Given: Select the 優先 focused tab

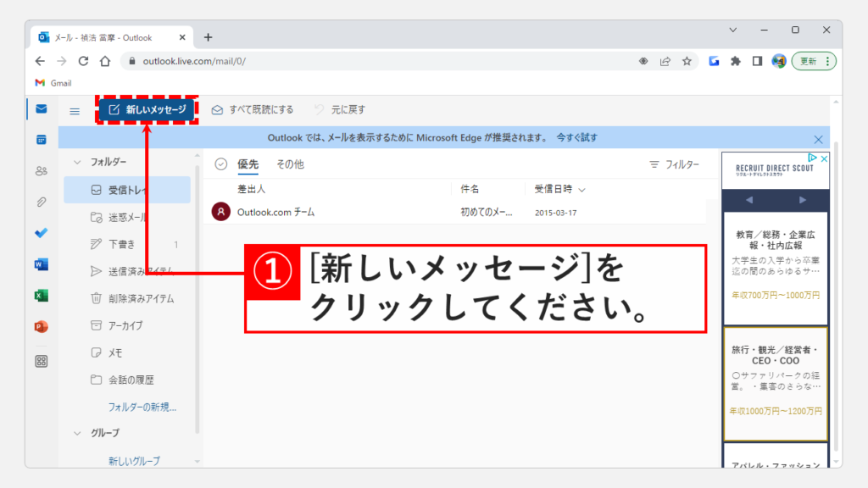Looking at the screenshot, I should [x=248, y=164].
